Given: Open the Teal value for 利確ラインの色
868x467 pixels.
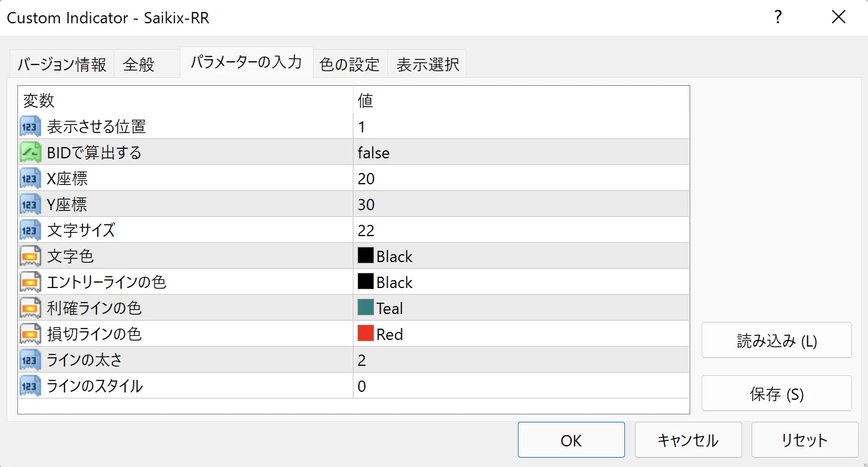Looking at the screenshot, I should (389, 309).
